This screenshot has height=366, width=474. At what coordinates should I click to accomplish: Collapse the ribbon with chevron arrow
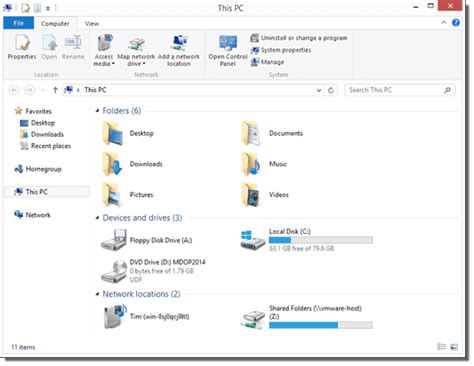[444, 22]
